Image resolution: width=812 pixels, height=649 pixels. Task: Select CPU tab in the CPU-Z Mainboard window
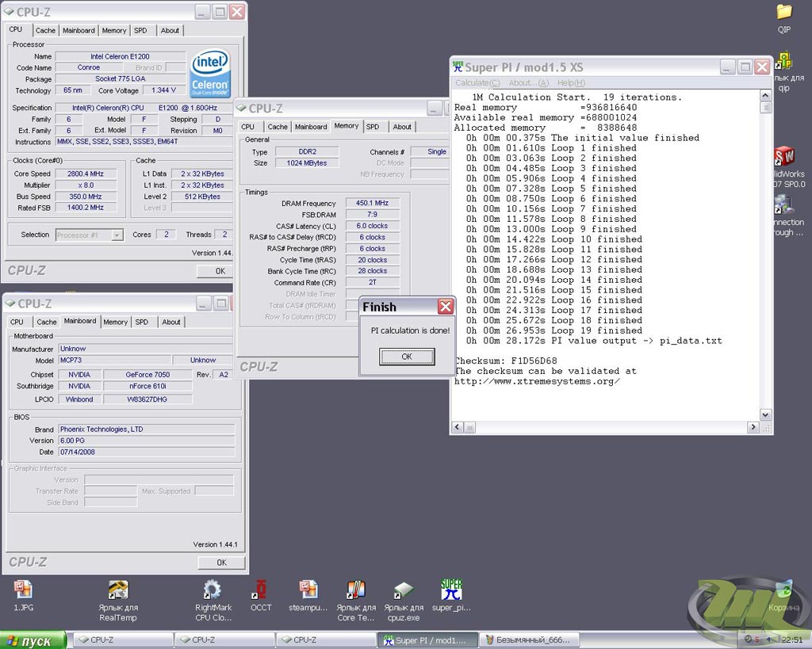17,322
